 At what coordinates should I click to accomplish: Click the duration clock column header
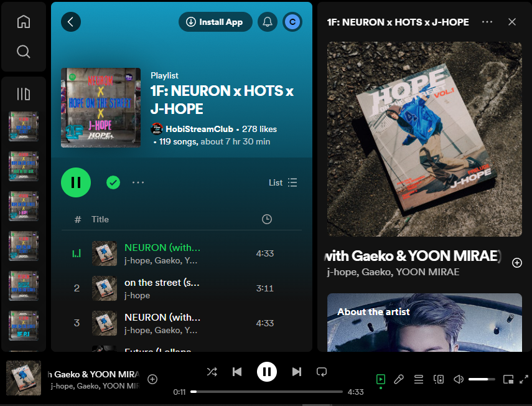coord(267,219)
